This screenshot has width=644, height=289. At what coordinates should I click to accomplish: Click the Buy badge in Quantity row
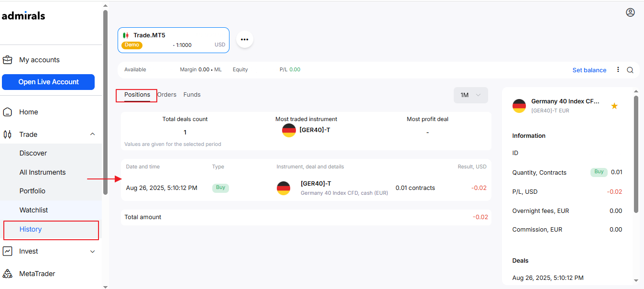click(x=599, y=172)
